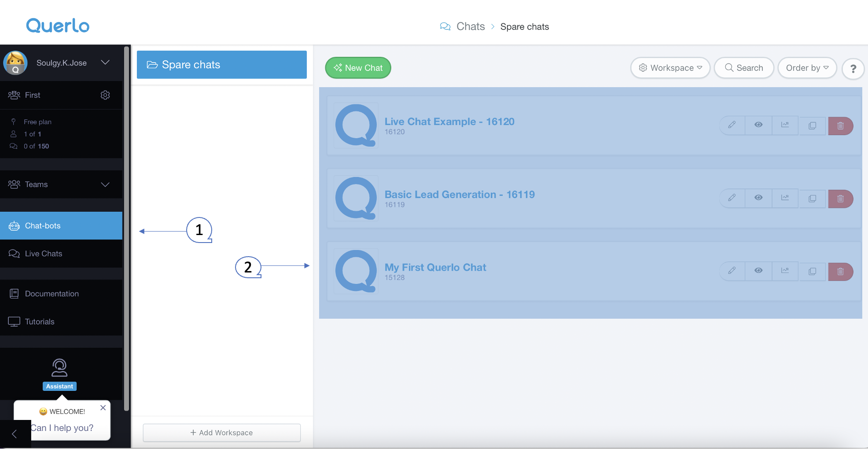Image resolution: width=868 pixels, height=449 pixels.
Task: Open the First team settings gear
Action: 105,95
